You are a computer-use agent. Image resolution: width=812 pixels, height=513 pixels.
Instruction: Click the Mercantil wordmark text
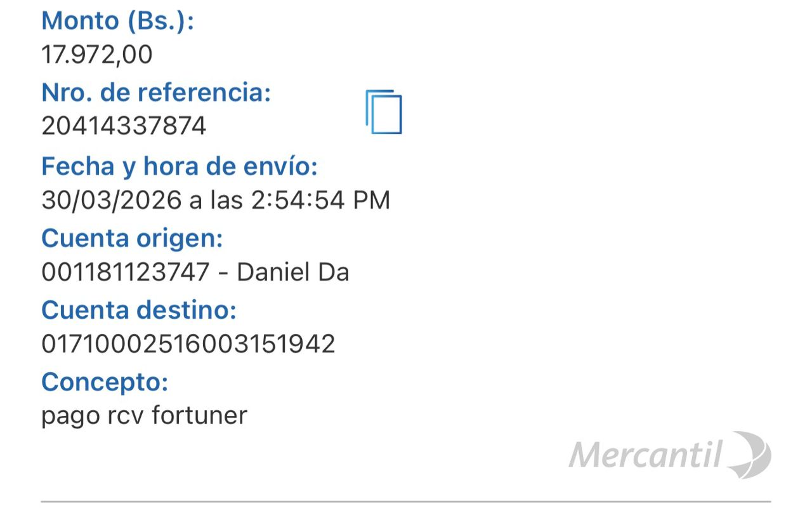(646, 455)
